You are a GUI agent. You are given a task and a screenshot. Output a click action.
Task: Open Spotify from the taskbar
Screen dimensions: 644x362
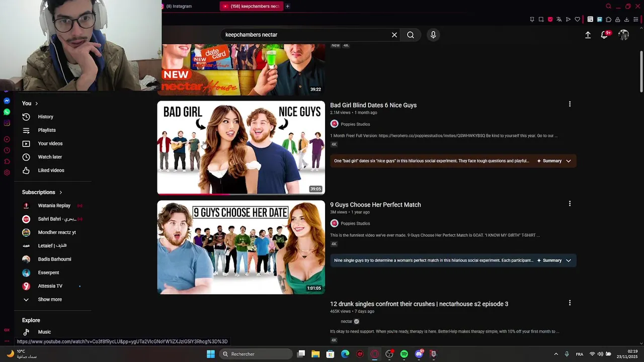[x=404, y=354]
